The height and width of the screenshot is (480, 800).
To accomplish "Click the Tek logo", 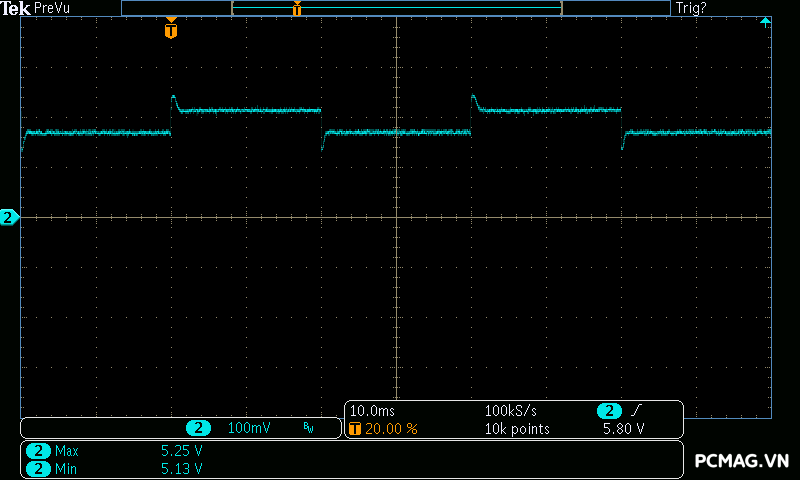I will coord(15,8).
